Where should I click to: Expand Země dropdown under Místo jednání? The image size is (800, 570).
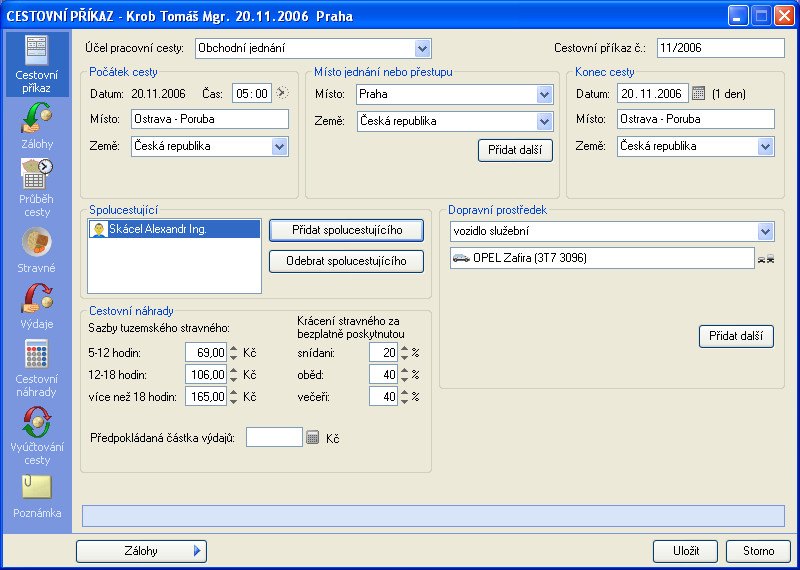[544, 121]
